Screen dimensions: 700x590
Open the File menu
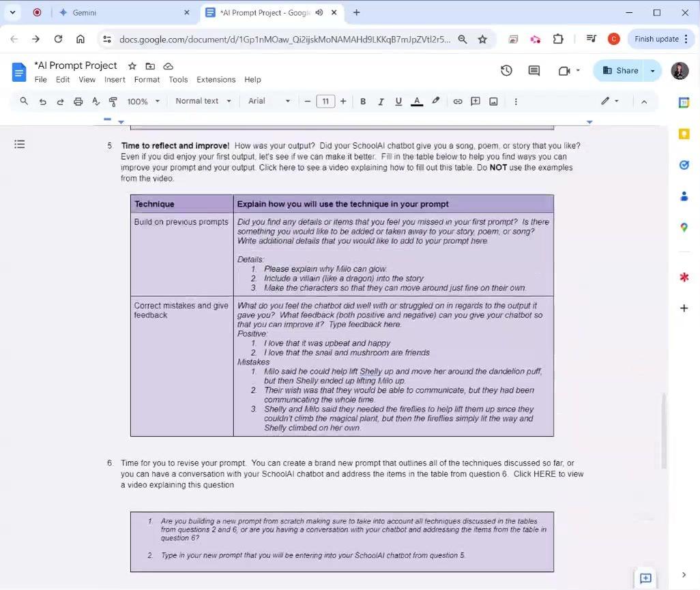click(41, 79)
